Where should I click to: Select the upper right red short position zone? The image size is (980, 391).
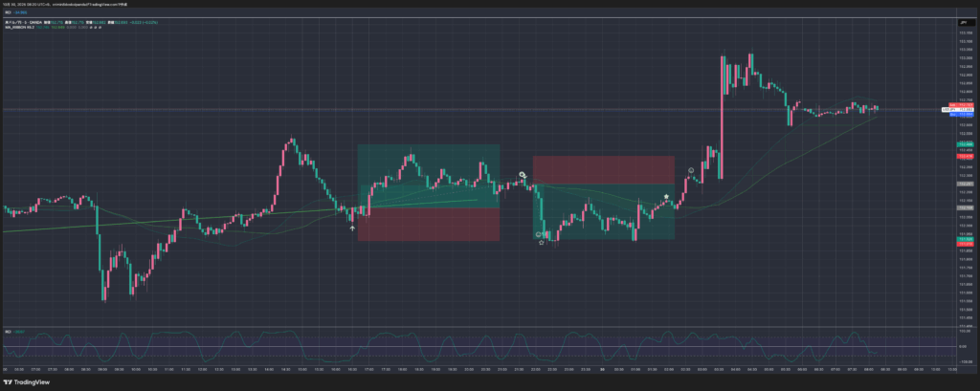pos(603,169)
